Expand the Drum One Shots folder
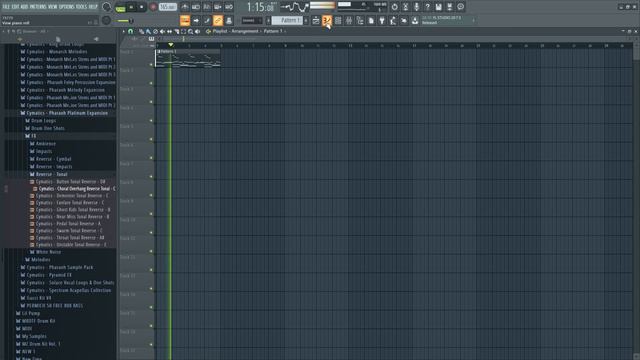Viewport: 640px width, 360px height. pyautogui.click(x=45, y=128)
